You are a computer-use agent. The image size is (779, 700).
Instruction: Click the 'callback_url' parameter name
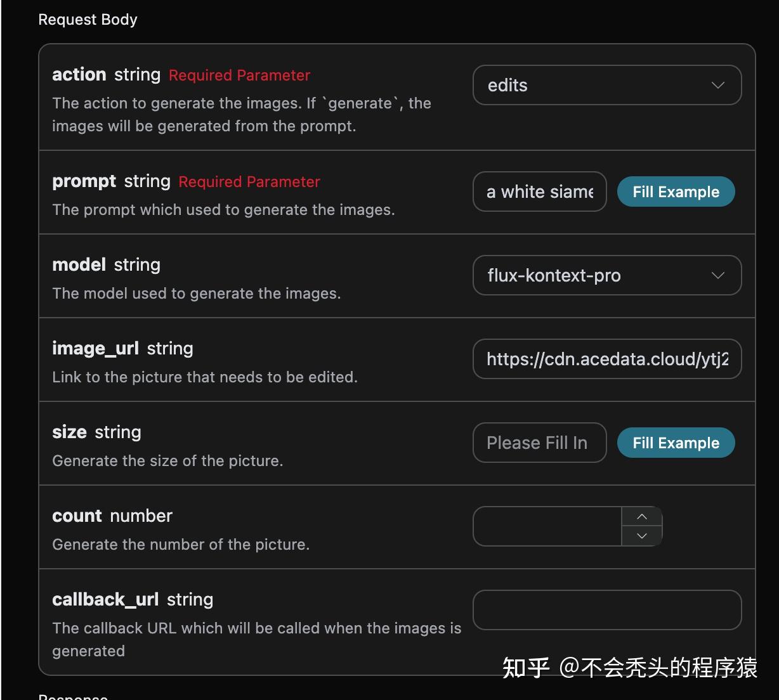coord(105,599)
